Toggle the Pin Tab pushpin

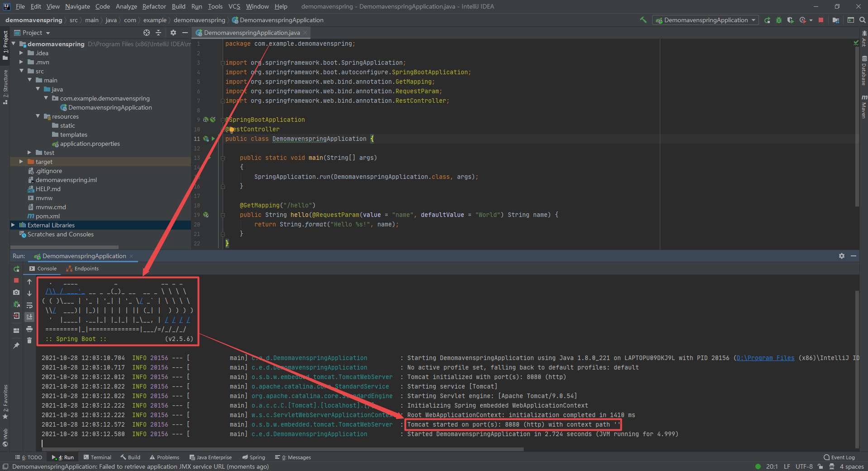coord(16,345)
